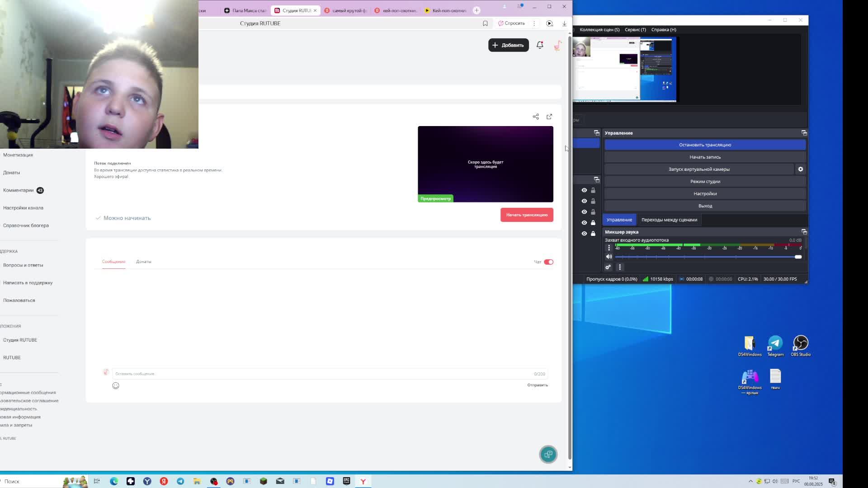Unlock the last source using the lock icon

593,234
